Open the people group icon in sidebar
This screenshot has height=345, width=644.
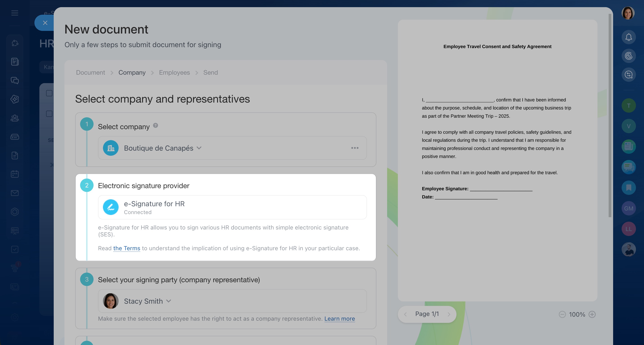[x=15, y=118]
